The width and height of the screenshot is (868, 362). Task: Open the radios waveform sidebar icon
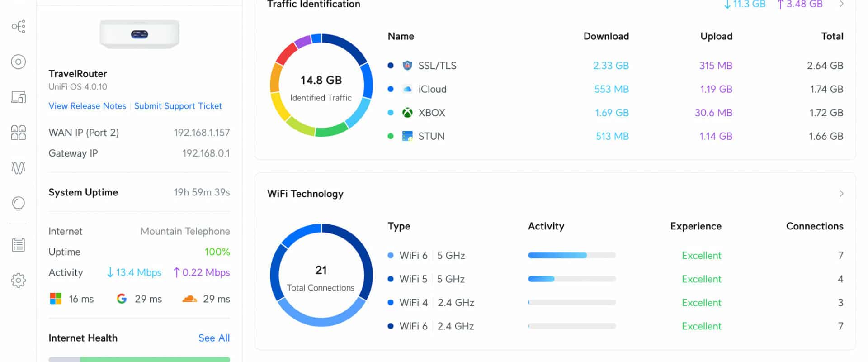(19, 168)
